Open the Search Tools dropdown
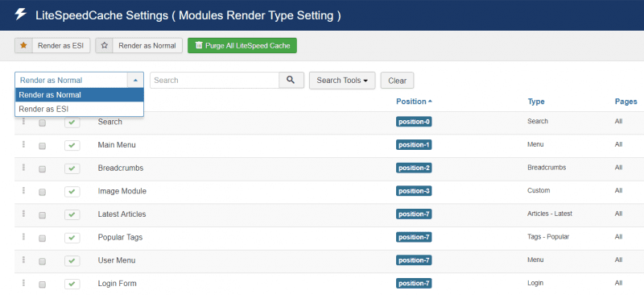The height and width of the screenshot is (295, 644). (342, 81)
